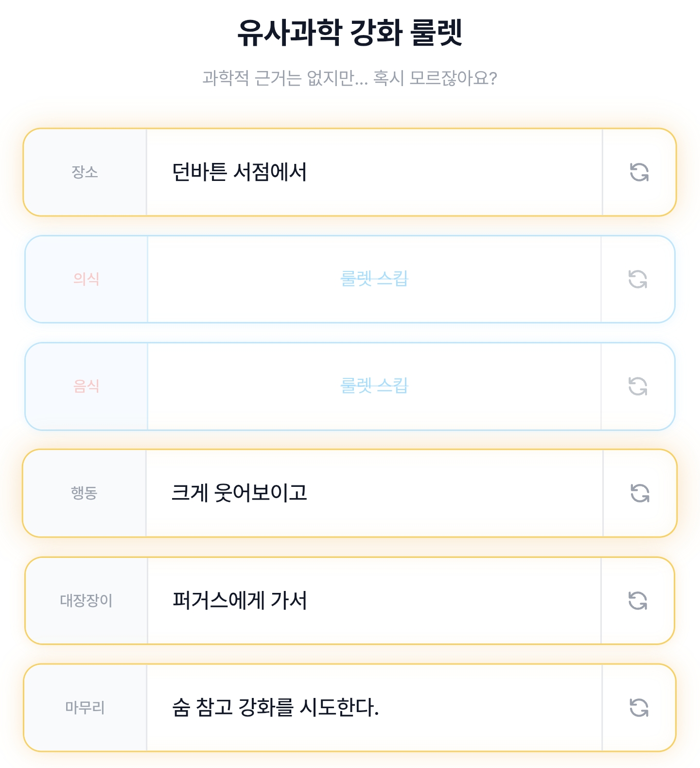Toggle the 행동 category label
Image resolution: width=700 pixels, height=768 pixels.
pyautogui.click(x=84, y=493)
